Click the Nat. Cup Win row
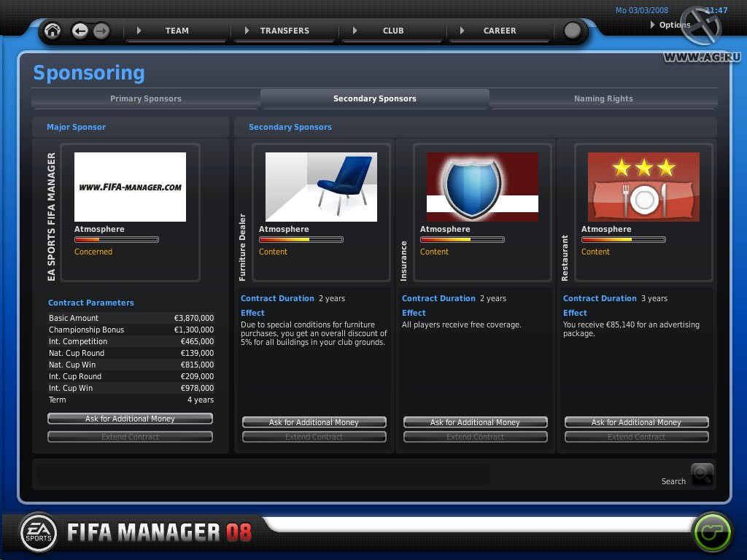The width and height of the screenshot is (747, 560). 131,365
